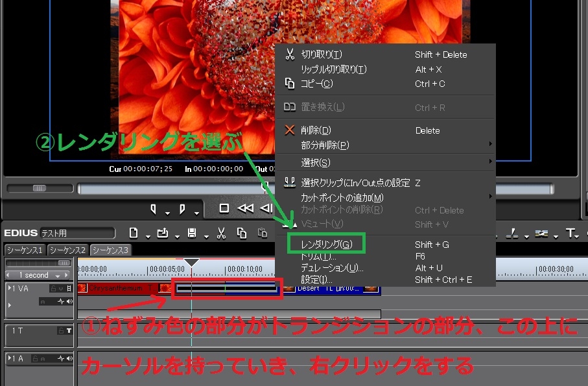Open the 部分削除(P) submenu
Viewport: 588px width, 386px height.
(385, 145)
